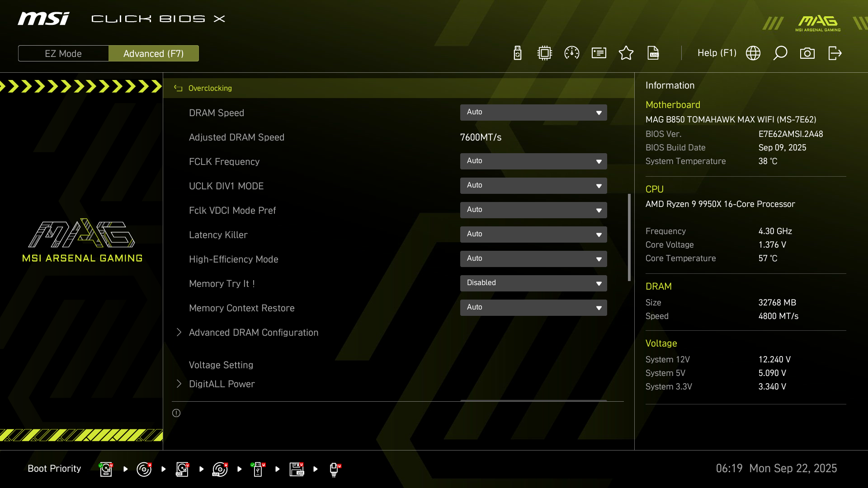This screenshot has height=488, width=868.
Task: Open the Memory Try It dropdown
Action: [533, 283]
